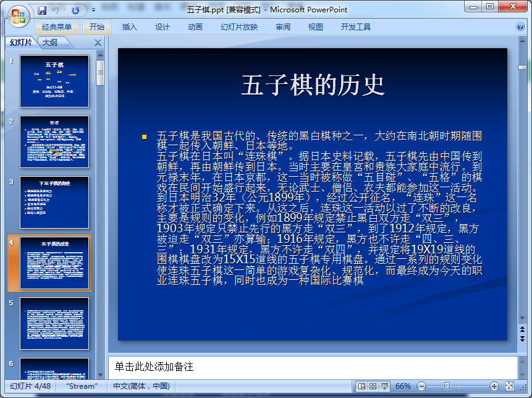Select slide 6 thumbnail
Viewport: 532px width, 398px height.
54,368
